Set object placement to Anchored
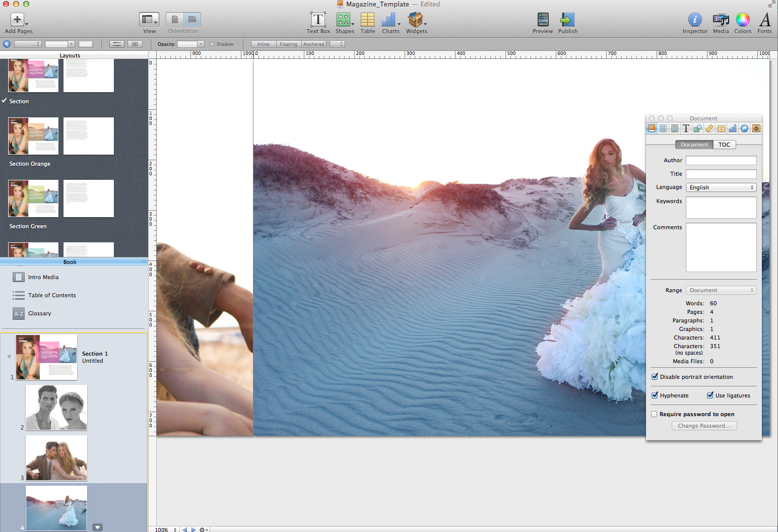Viewport: 778px width, 532px height. tap(314, 44)
